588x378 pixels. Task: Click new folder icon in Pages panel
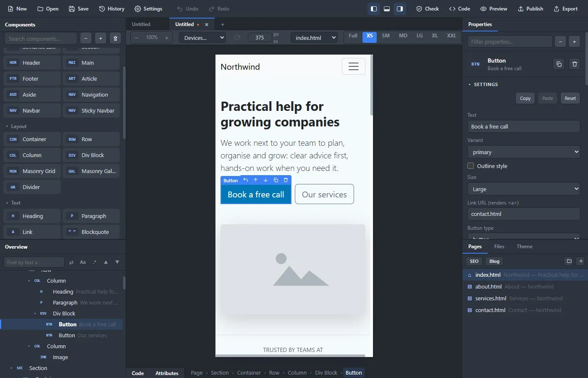569,261
